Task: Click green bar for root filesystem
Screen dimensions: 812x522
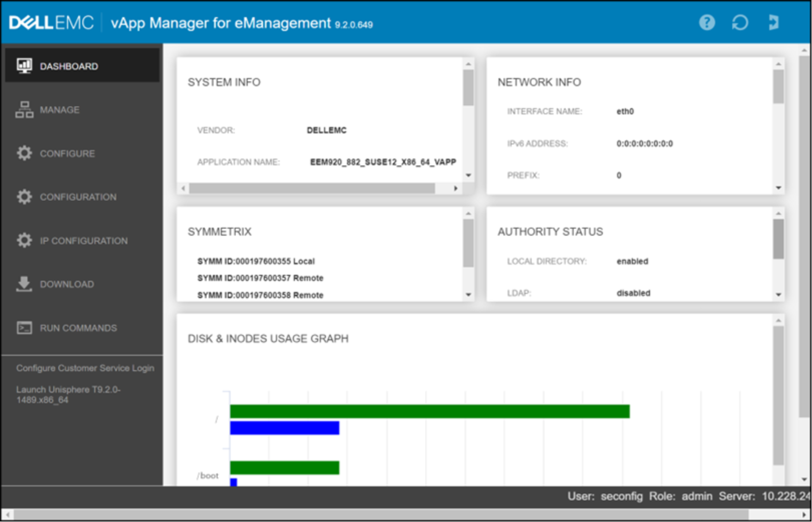Action: 430,411
